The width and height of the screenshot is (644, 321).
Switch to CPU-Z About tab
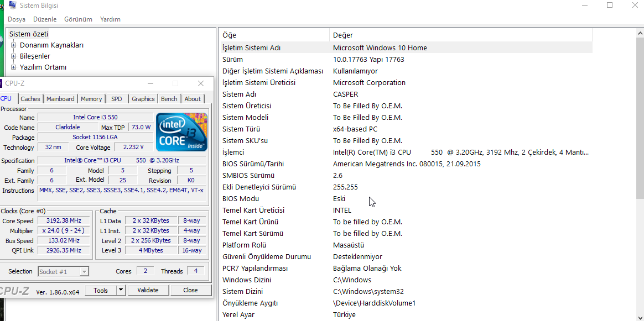click(193, 99)
